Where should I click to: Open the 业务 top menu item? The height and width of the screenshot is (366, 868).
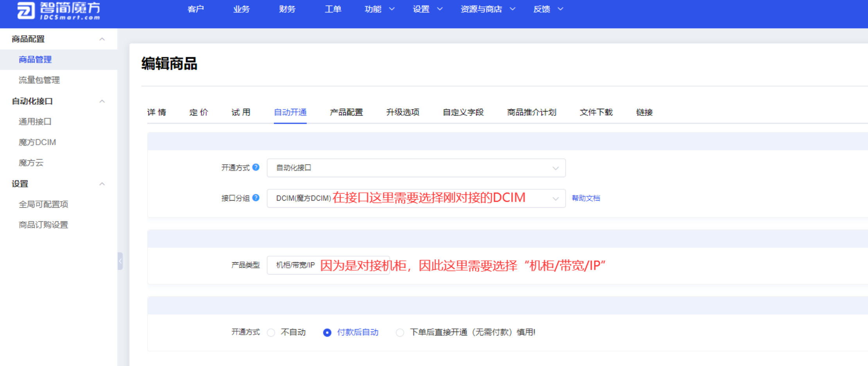[241, 9]
